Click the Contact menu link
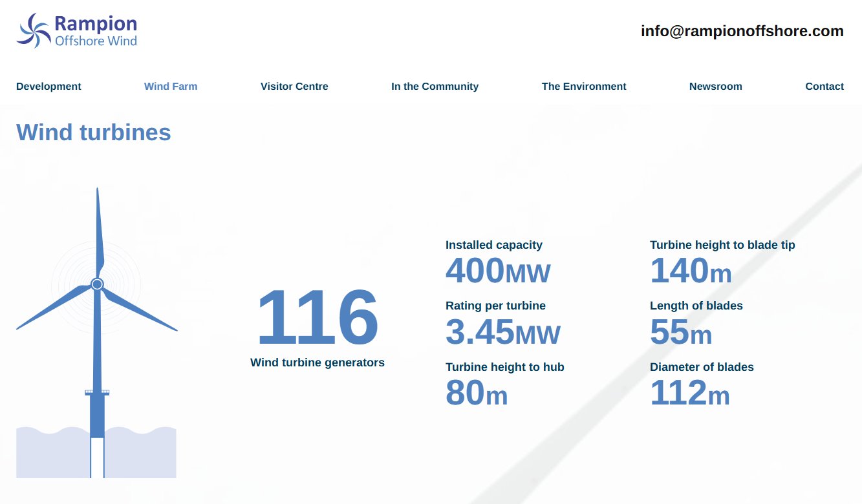The image size is (862, 504). click(824, 87)
